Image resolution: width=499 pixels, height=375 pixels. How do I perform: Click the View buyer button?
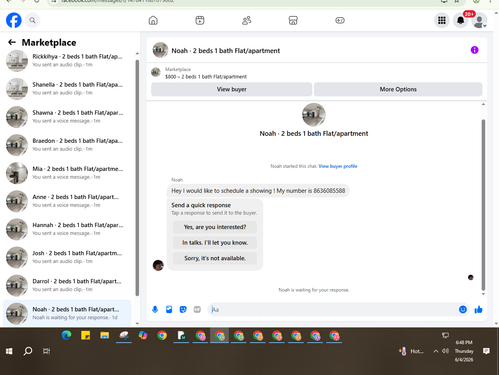(231, 89)
